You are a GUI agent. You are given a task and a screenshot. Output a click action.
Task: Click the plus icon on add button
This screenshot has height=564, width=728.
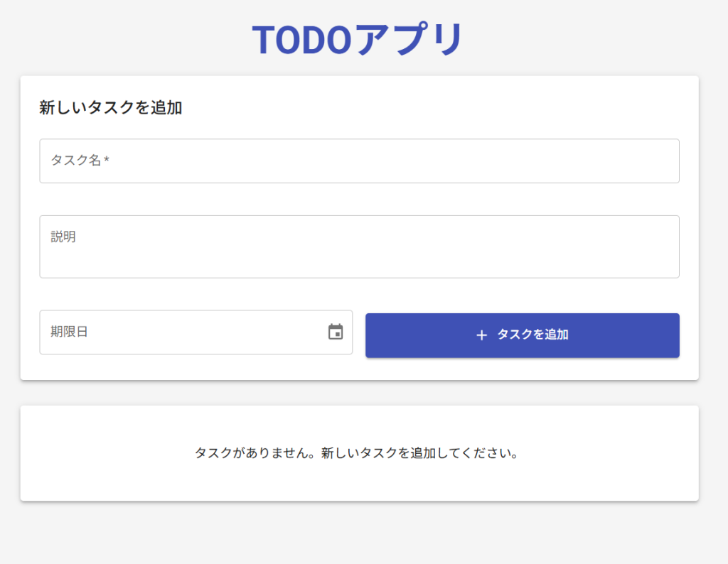coord(481,335)
